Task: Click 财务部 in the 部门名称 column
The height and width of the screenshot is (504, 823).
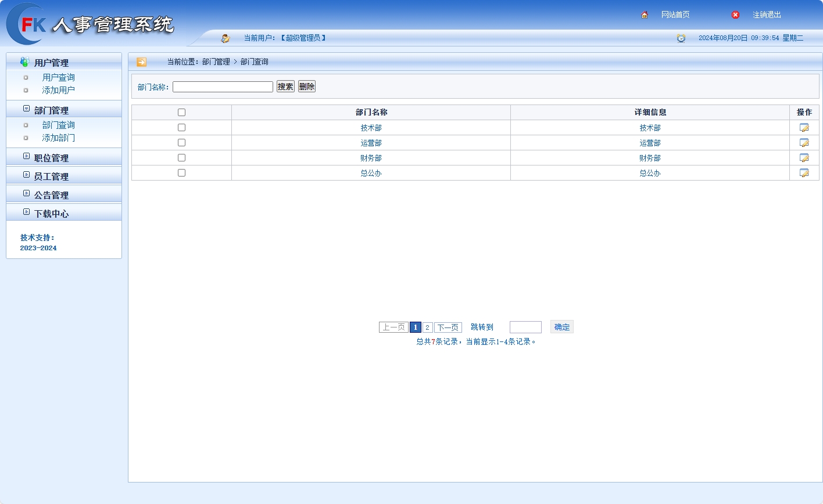Action: (x=371, y=158)
